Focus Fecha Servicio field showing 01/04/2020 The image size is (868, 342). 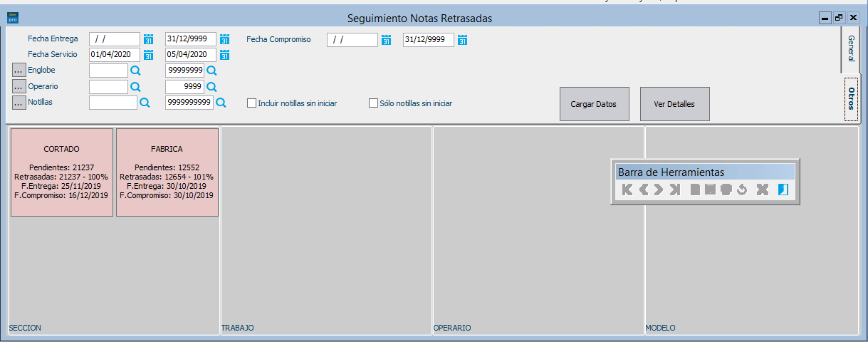point(115,55)
